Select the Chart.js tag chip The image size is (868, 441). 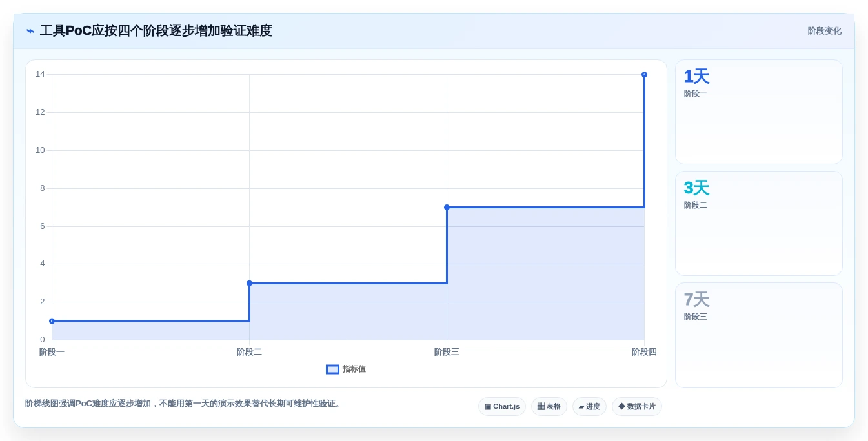502,406
